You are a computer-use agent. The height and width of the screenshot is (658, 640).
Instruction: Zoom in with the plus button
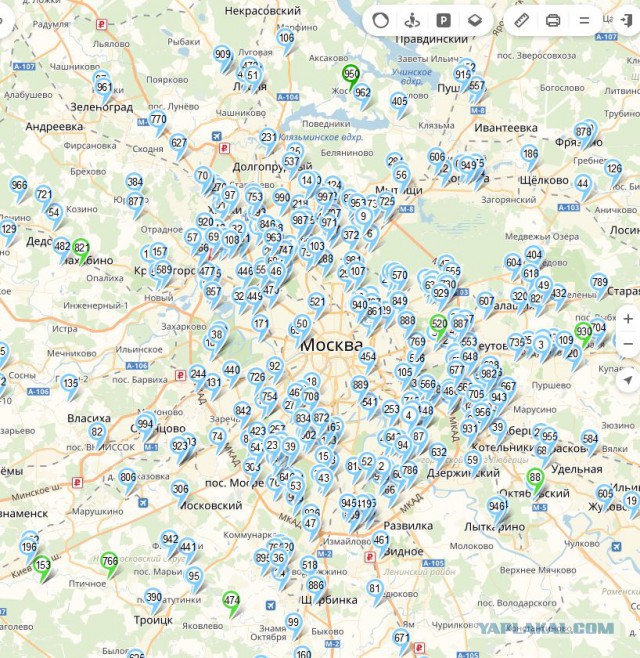[628, 319]
